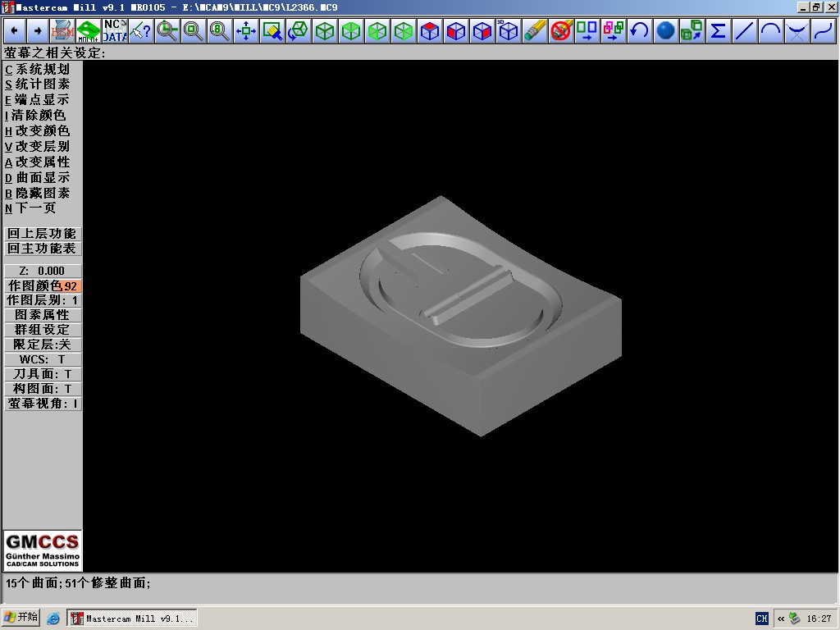840x630 pixels.
Task: Click the 15个曲面;51个修整曲面 status text
Action: click(x=78, y=583)
